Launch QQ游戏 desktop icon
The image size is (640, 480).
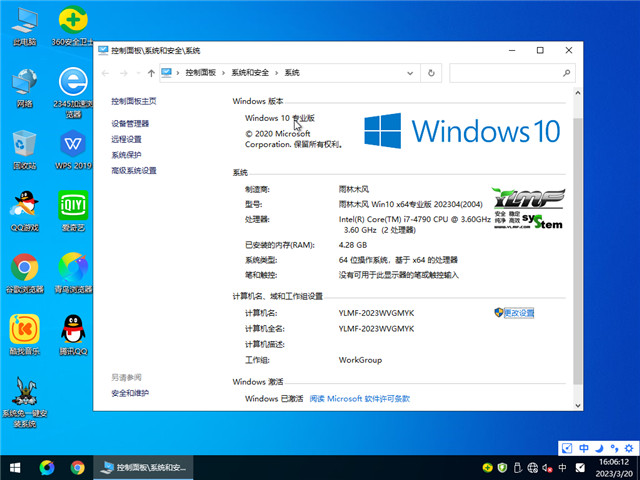pyautogui.click(x=24, y=211)
